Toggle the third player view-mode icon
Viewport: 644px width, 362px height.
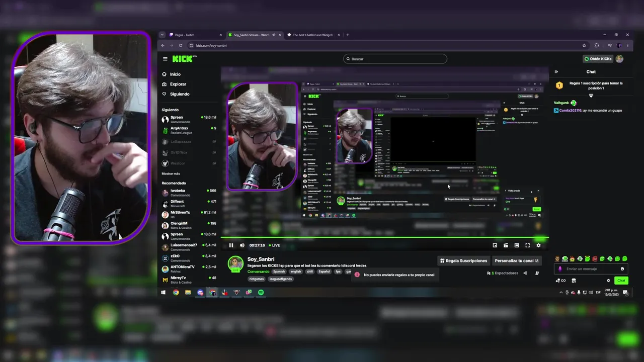point(517,245)
